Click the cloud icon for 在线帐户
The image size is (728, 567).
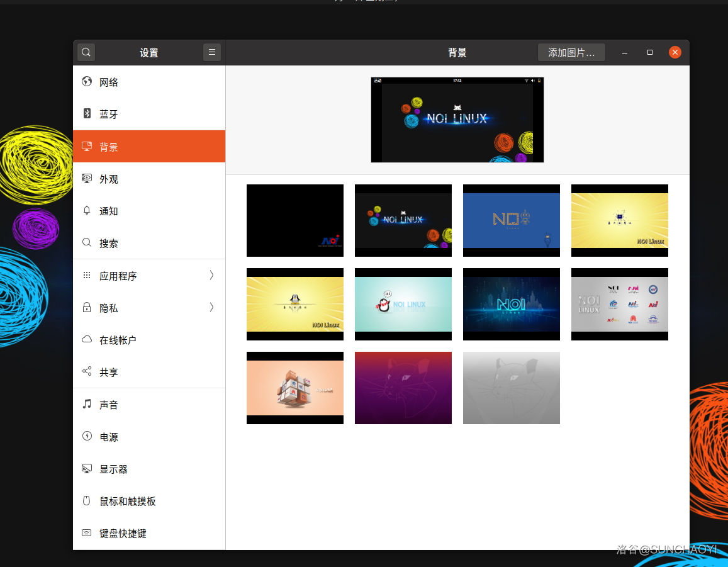87,340
